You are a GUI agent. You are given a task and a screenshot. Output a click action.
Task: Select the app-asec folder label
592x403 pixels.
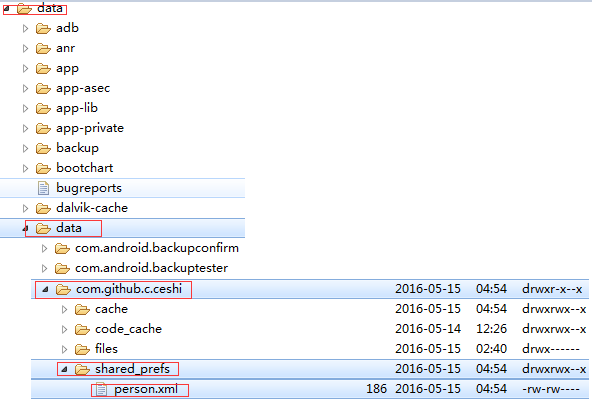(83, 88)
